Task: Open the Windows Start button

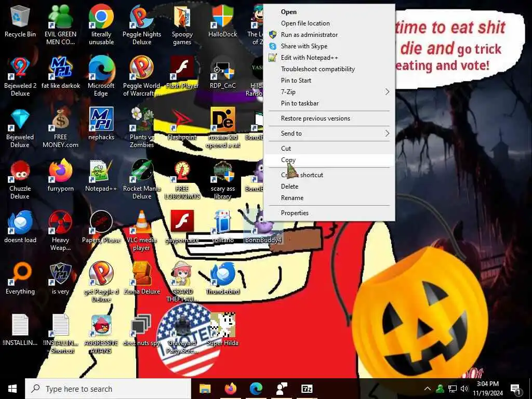Action: click(x=12, y=389)
